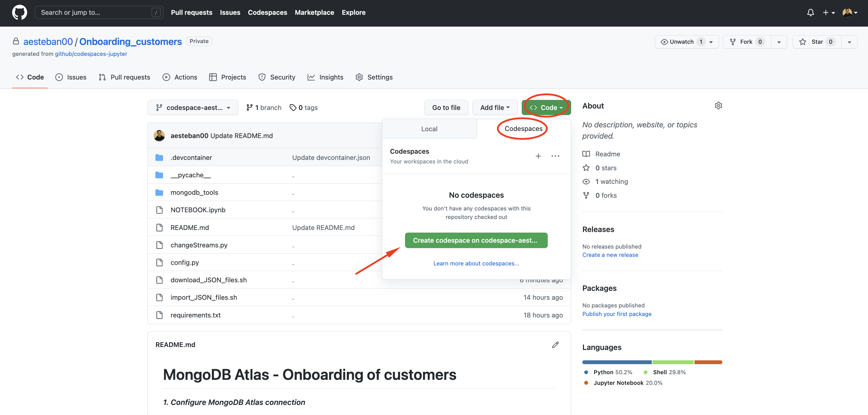Screen dimensions: 868x415
Task: Toggle the Unwatch button
Action: (x=681, y=42)
